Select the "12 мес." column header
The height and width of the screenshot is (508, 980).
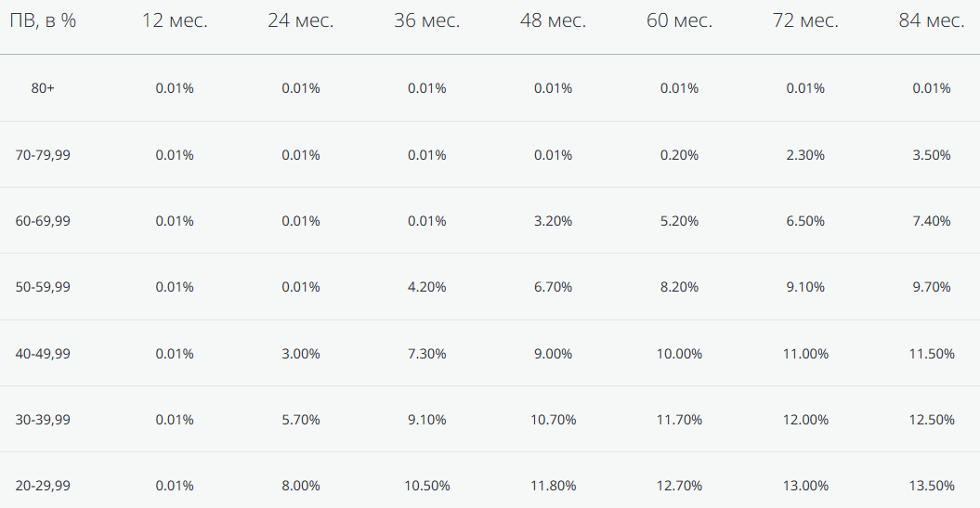point(175,20)
